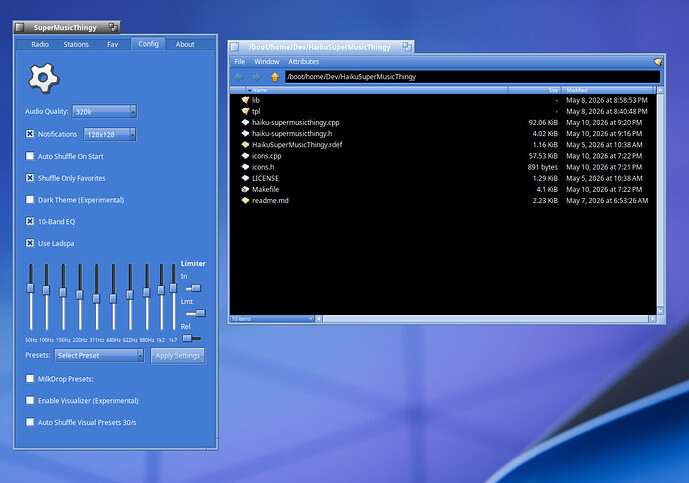Open the Window menu
Image resolution: width=689 pixels, height=483 pixels.
click(x=267, y=62)
